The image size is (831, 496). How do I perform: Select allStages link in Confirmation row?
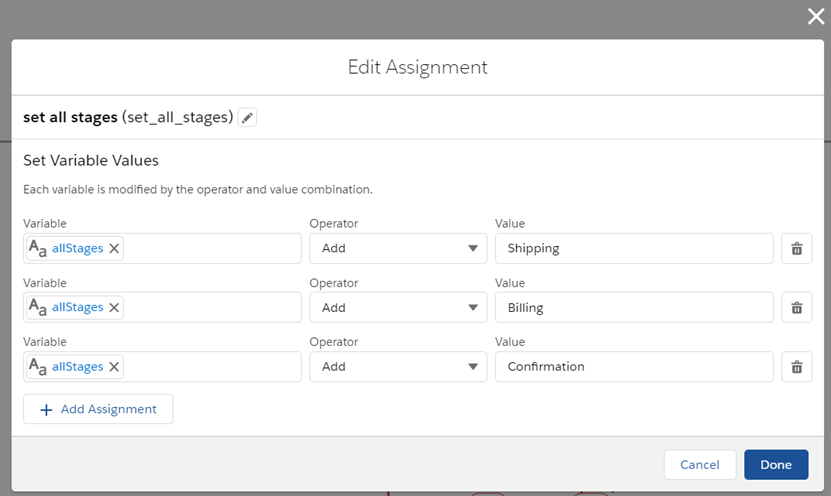77,367
